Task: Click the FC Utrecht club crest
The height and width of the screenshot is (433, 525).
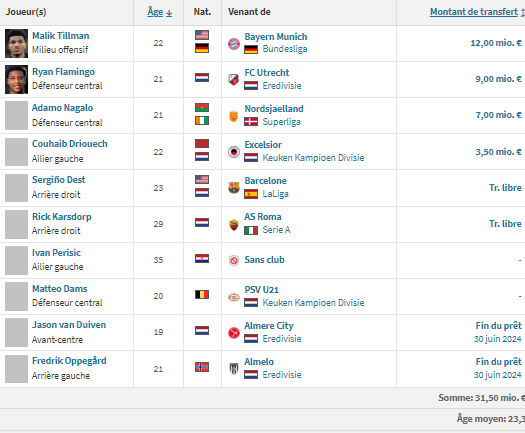Action: (234, 79)
